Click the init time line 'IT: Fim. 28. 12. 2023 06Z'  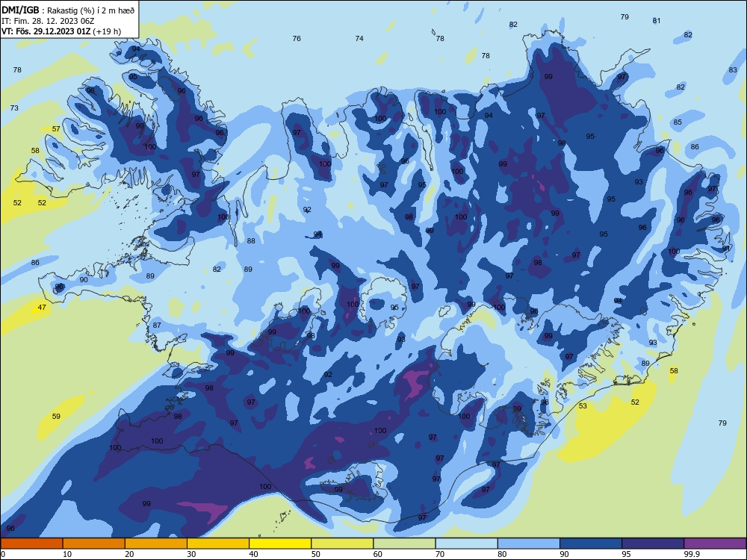48,22
